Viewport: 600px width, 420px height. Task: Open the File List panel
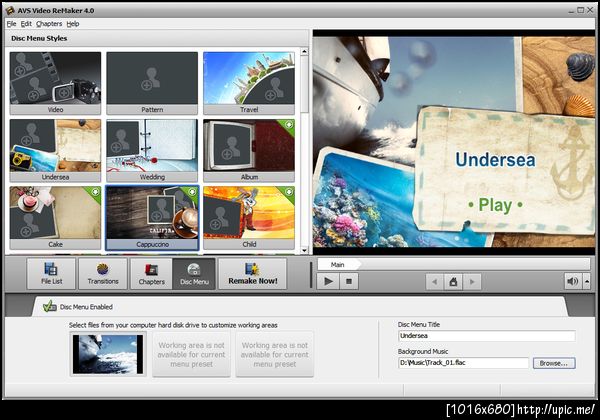click(x=51, y=273)
